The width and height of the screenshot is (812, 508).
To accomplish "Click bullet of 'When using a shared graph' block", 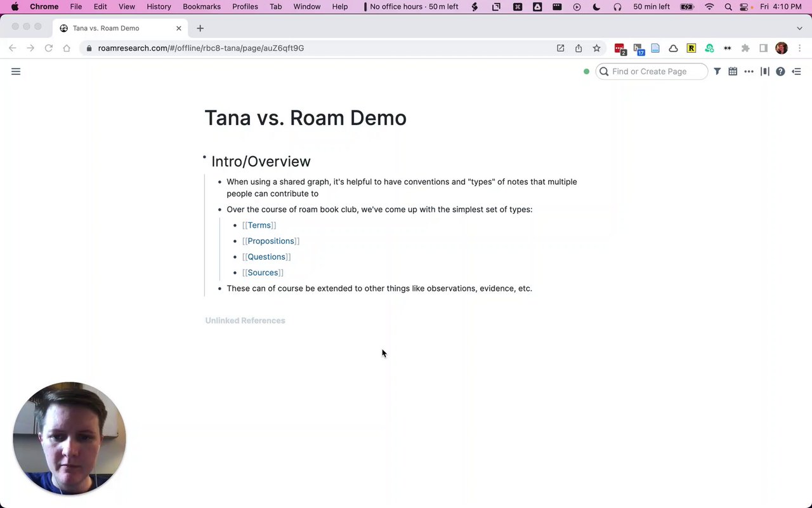I will point(219,182).
